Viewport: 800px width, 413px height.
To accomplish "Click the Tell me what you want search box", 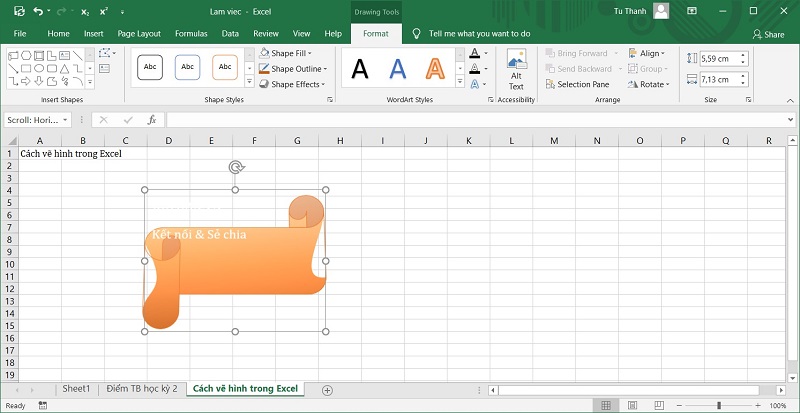I will (479, 33).
